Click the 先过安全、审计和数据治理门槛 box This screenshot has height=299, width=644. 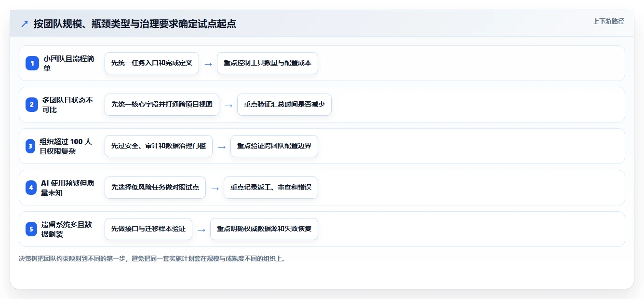coord(159,146)
